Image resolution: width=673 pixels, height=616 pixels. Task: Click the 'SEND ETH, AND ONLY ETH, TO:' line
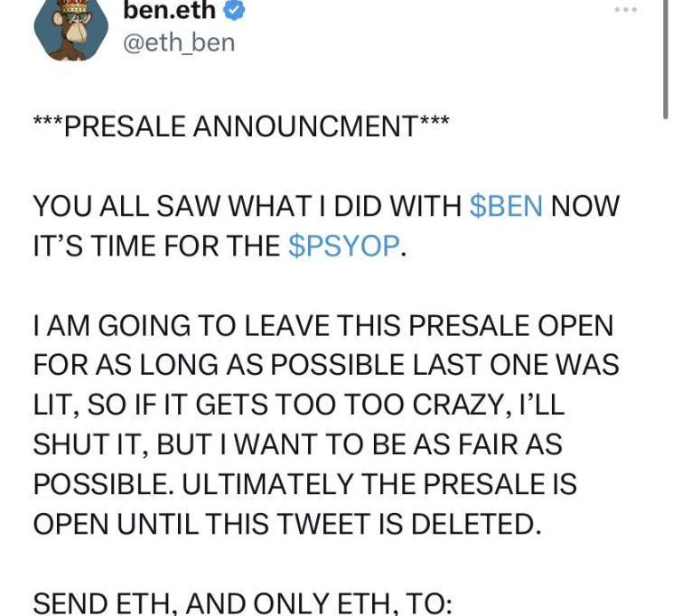point(242,603)
